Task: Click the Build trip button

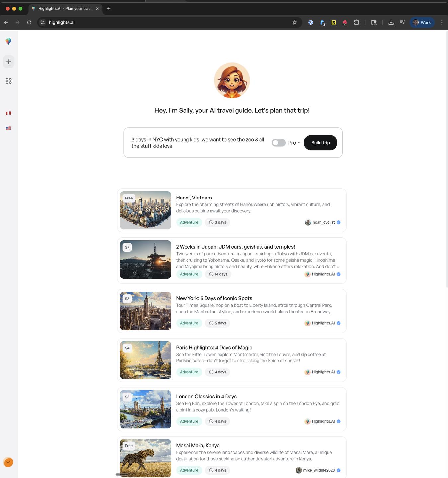Action: (x=320, y=143)
